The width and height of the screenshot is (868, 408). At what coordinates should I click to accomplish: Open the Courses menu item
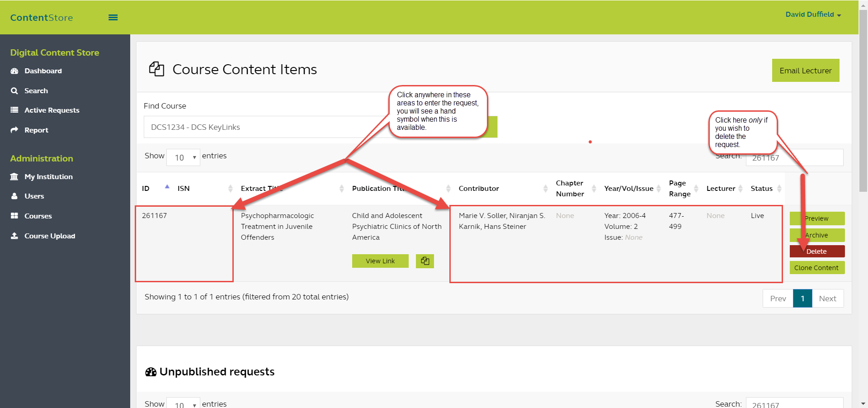click(38, 216)
